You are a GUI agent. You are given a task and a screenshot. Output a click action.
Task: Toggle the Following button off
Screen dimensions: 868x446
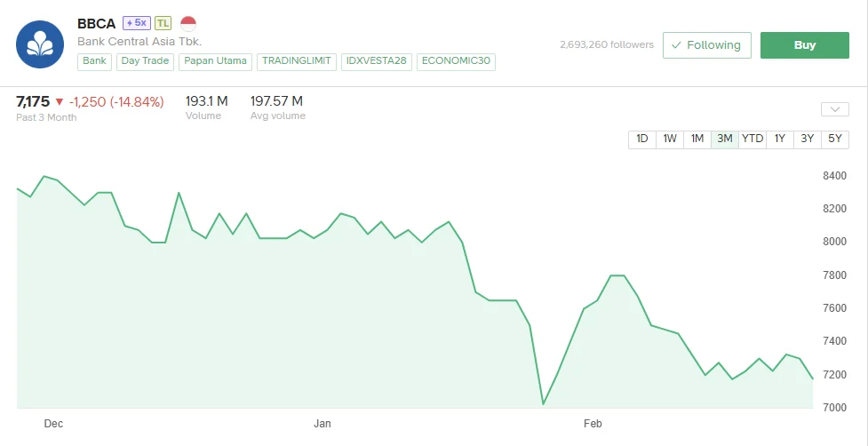[x=706, y=45]
